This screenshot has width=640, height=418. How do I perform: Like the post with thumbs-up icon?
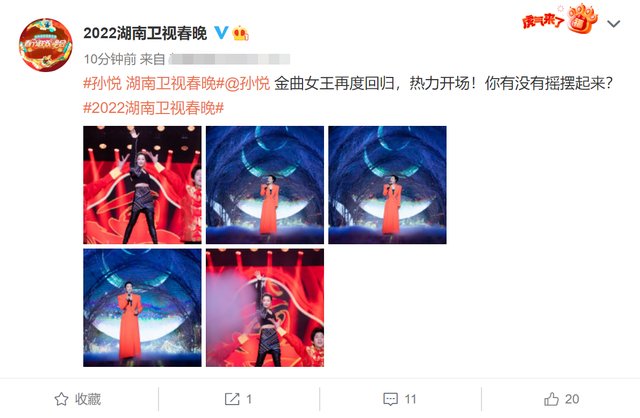click(551, 399)
